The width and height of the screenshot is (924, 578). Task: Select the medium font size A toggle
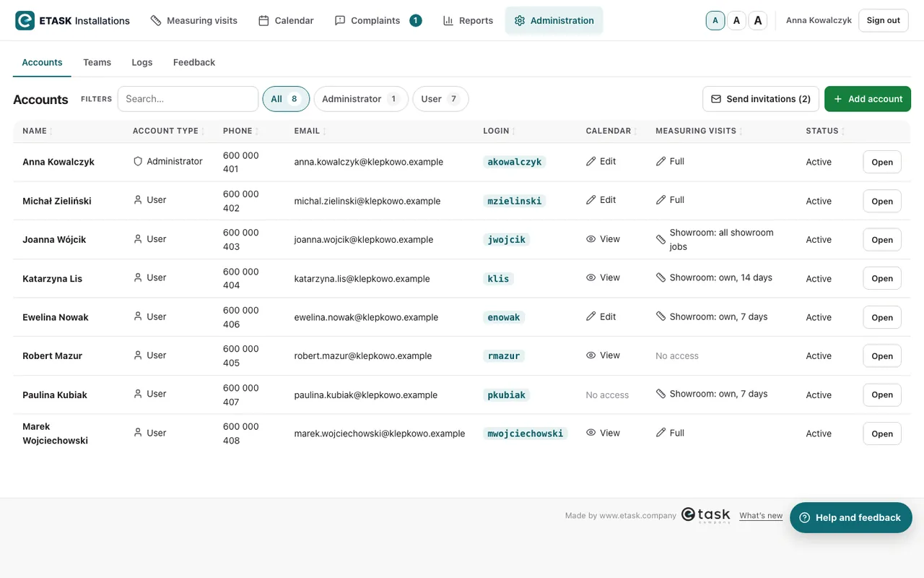click(736, 20)
